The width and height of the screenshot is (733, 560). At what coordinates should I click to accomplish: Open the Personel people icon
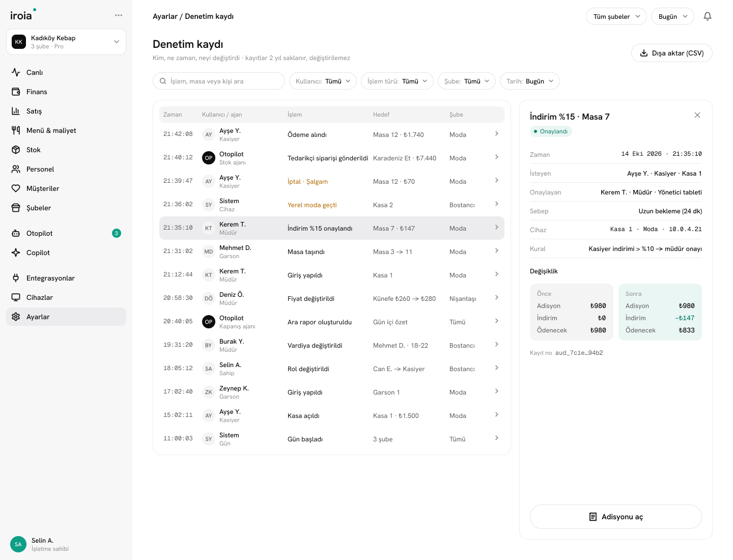16,169
